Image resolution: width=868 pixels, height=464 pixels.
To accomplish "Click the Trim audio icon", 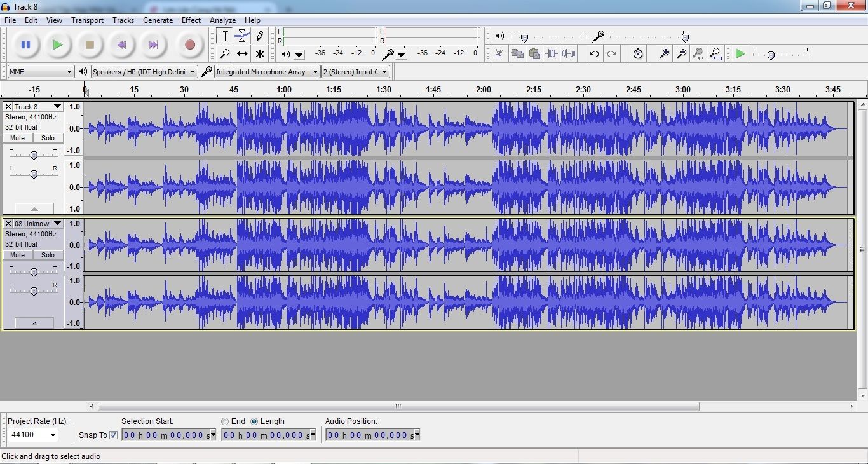I will (x=552, y=54).
